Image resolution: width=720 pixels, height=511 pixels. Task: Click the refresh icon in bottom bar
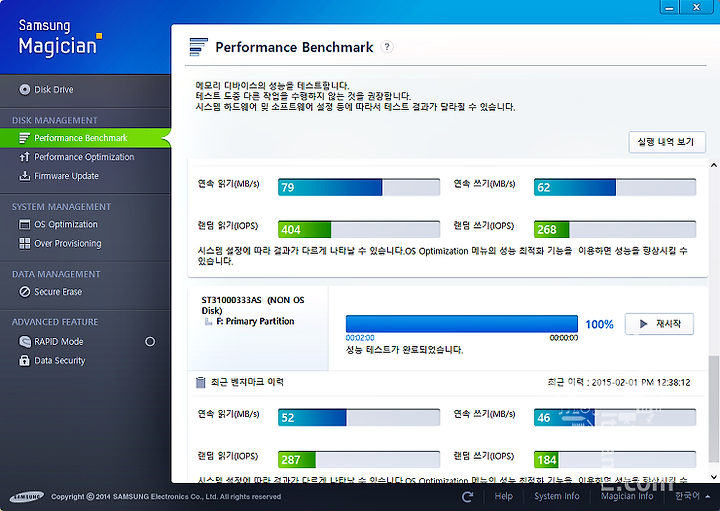[x=467, y=496]
